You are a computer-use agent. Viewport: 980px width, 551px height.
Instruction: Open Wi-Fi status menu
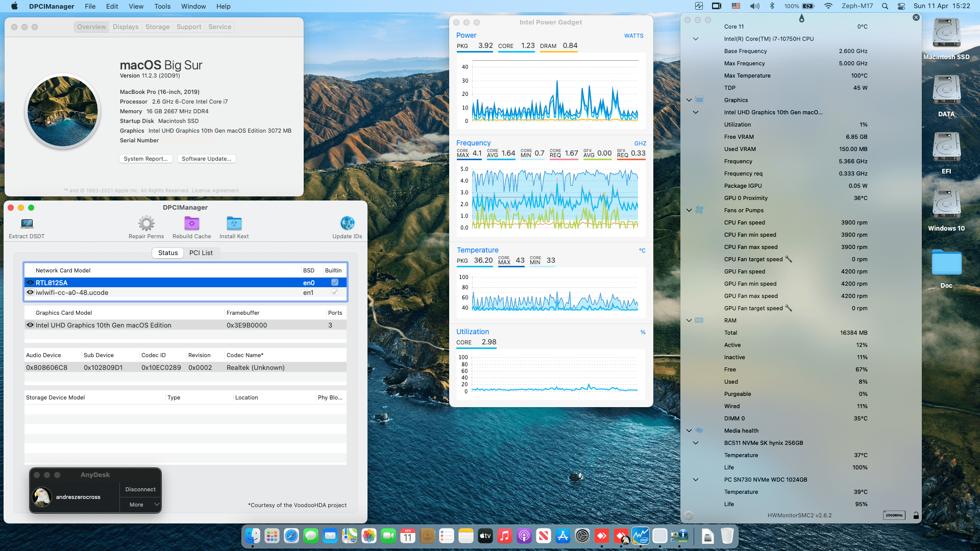(828, 6)
